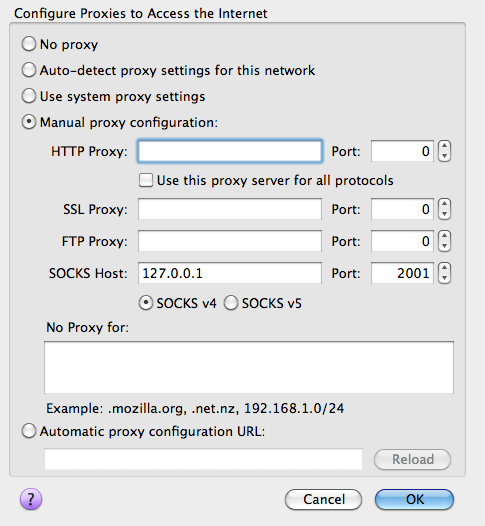485x526 pixels.
Task: Confirm settings with the OK button
Action: [x=415, y=499]
